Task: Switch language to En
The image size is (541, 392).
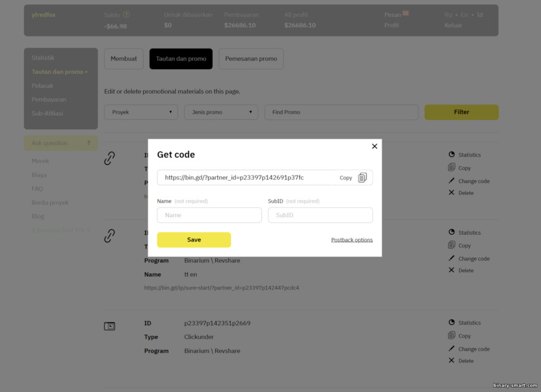Action: click(x=464, y=15)
